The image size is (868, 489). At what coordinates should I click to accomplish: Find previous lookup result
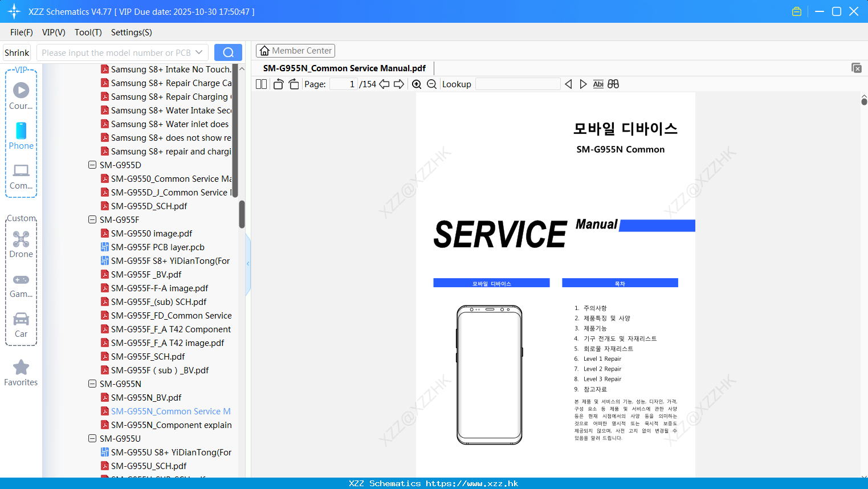point(568,84)
